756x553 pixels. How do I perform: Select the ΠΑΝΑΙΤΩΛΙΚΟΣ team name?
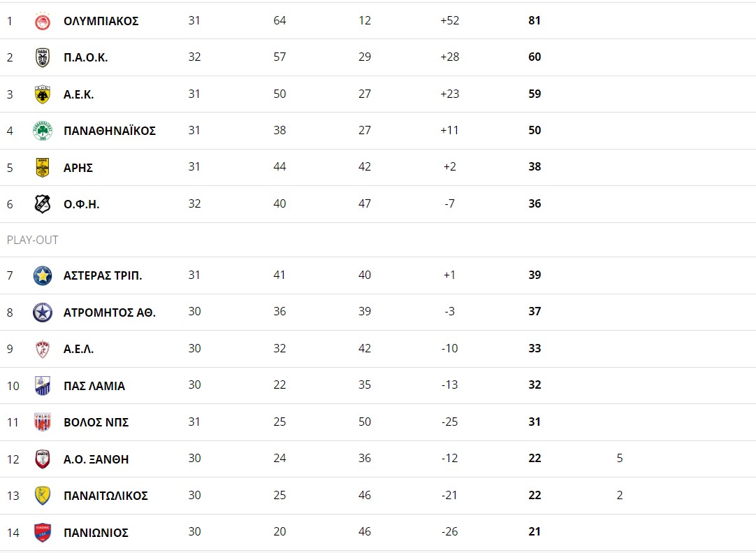(106, 496)
